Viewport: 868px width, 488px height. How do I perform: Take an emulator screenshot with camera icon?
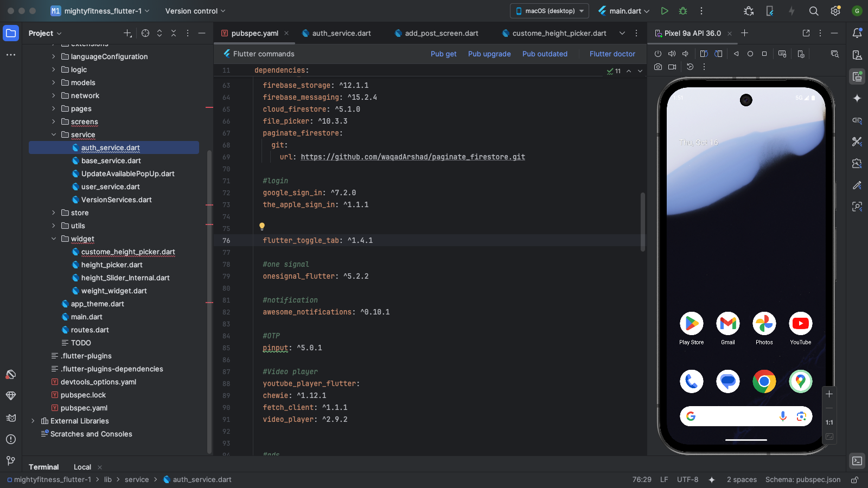[658, 67]
